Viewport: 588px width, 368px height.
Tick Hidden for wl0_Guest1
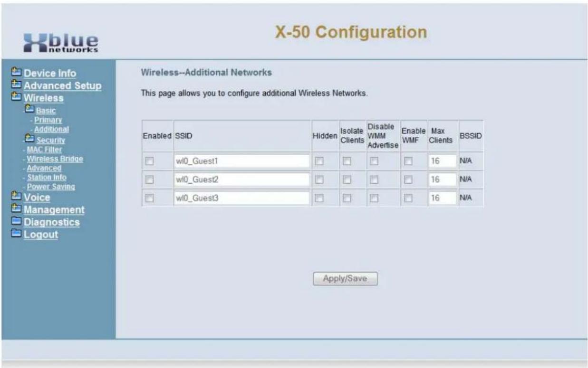pyautogui.click(x=320, y=161)
